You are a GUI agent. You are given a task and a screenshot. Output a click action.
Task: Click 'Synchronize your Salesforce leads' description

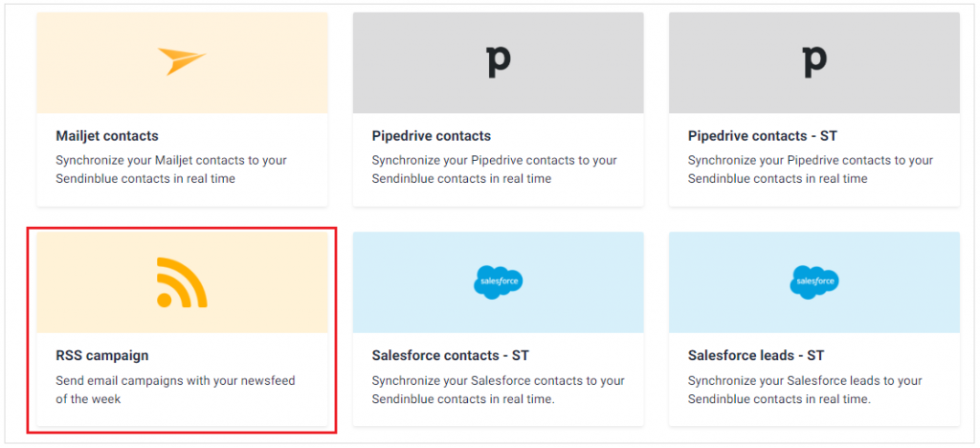point(806,390)
